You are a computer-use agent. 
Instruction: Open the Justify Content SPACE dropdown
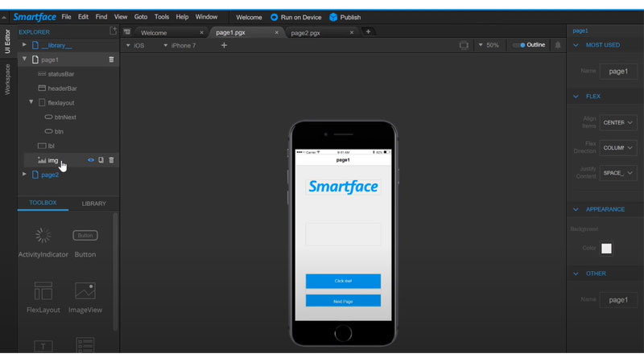point(618,173)
